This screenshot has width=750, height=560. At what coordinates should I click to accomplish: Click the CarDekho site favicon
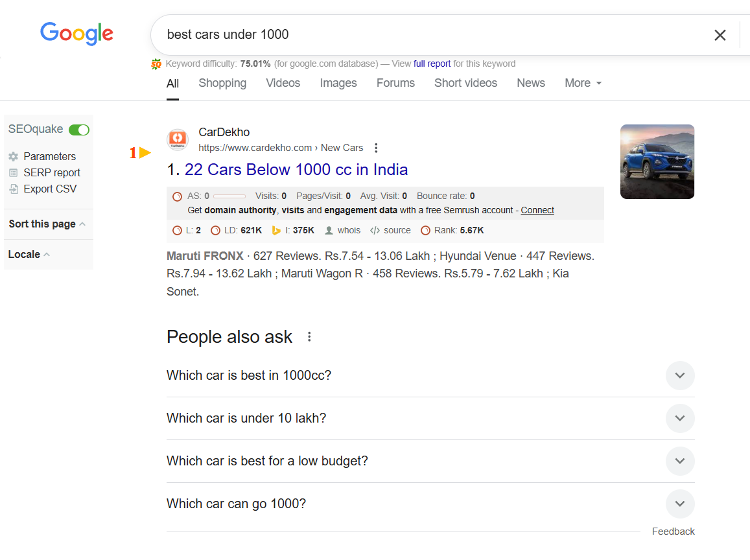point(178,139)
